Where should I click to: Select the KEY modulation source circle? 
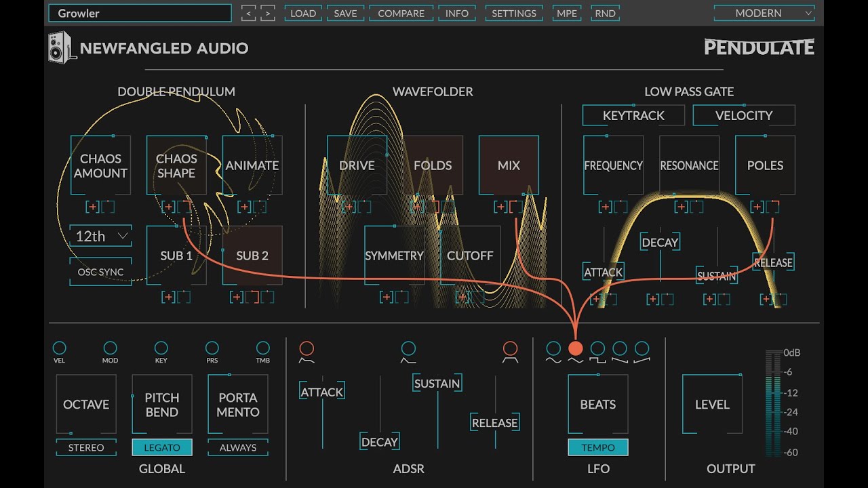pyautogui.click(x=161, y=348)
